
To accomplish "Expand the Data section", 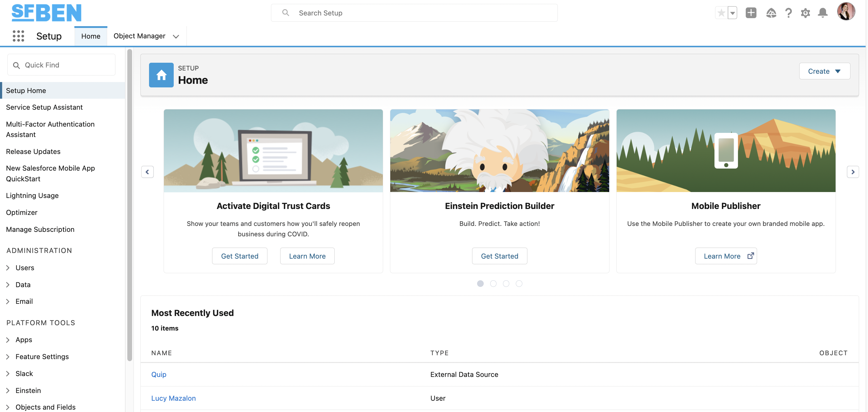I will click(x=8, y=284).
